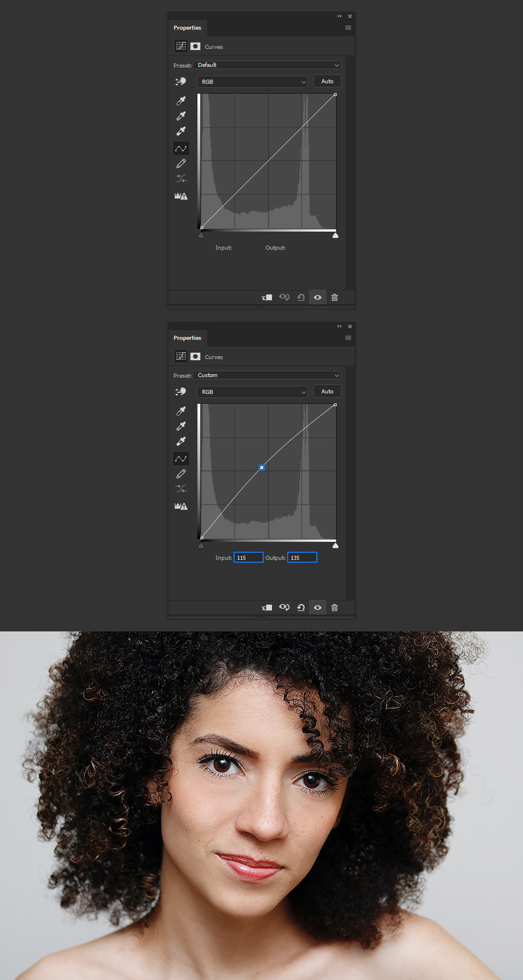Collapse top Properties panel with double arrows

pos(339,16)
